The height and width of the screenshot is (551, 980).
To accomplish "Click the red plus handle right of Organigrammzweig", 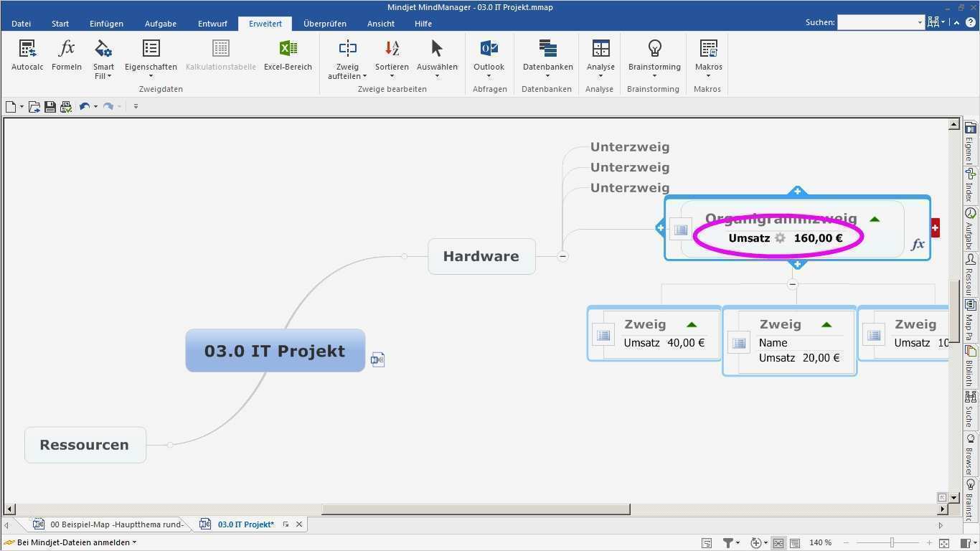I will [935, 228].
